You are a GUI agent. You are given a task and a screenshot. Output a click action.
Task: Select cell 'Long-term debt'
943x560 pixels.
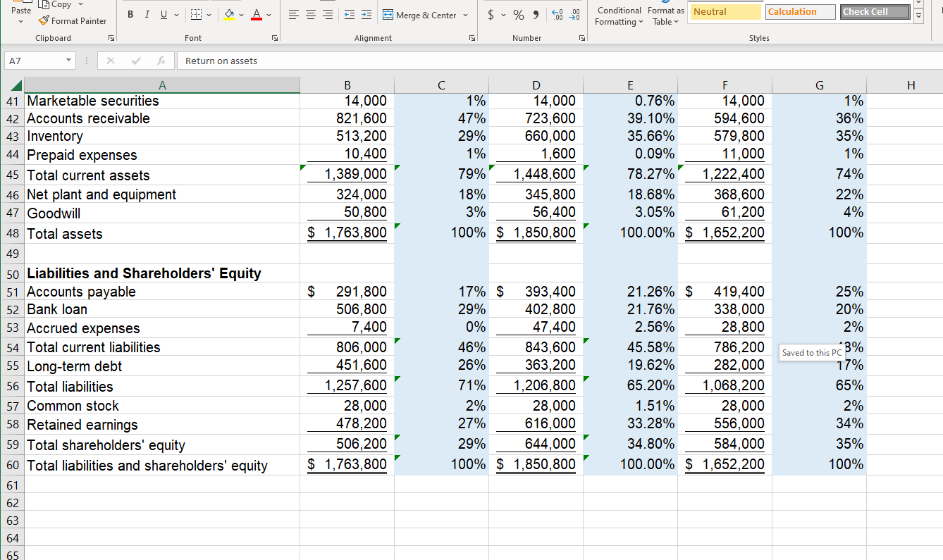(163, 366)
